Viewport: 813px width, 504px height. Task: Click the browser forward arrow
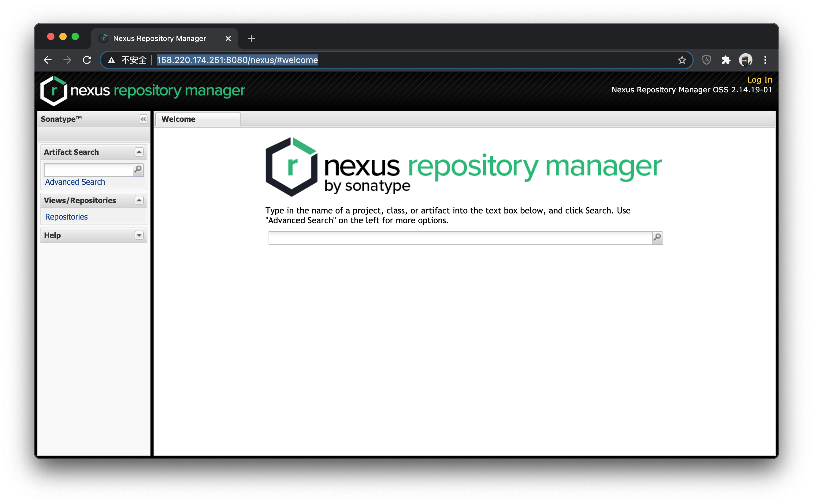coord(67,60)
